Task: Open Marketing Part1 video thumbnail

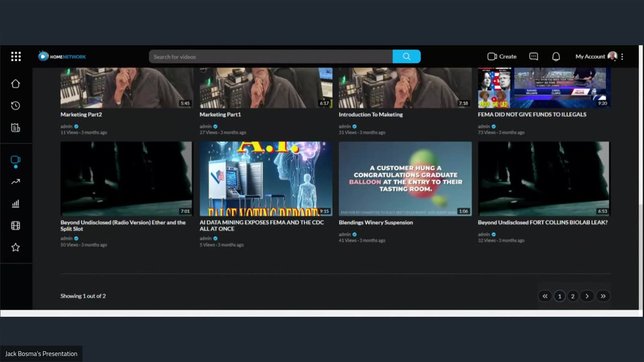Action: 266,87
